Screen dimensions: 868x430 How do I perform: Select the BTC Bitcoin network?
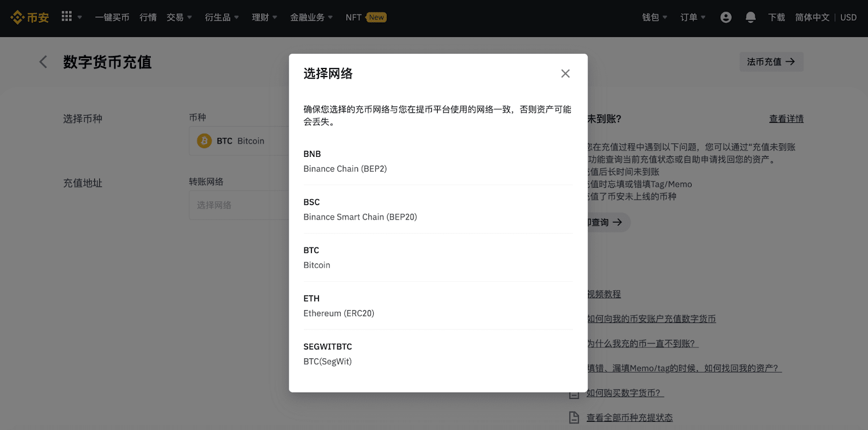[x=438, y=258]
